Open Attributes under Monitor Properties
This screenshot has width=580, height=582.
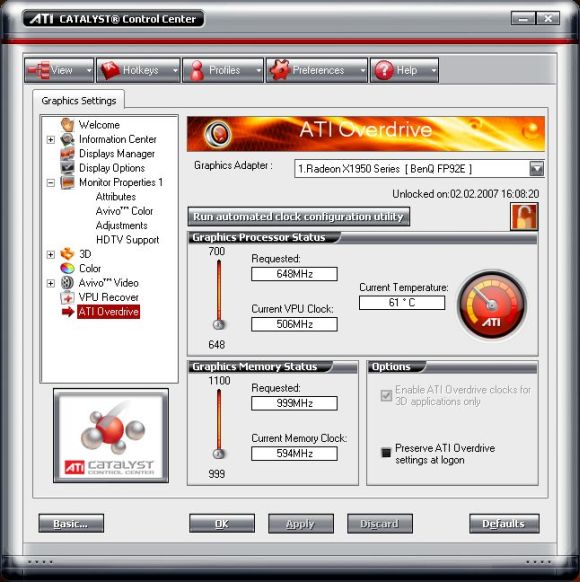pyautogui.click(x=116, y=196)
